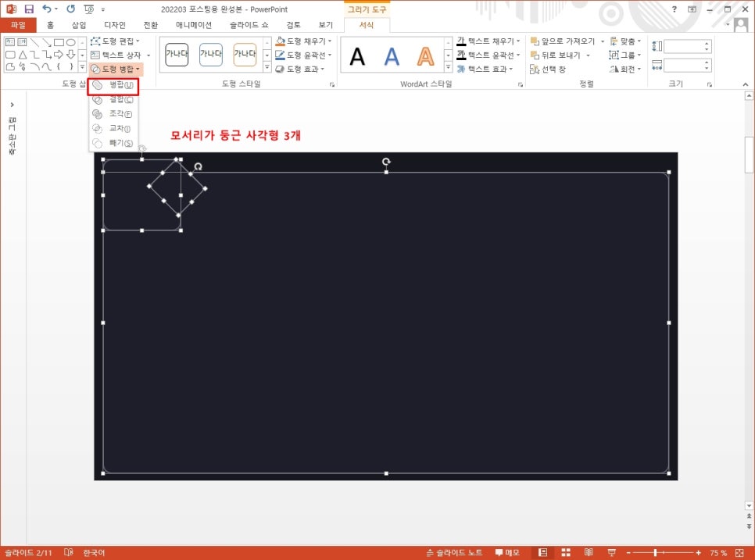The height and width of the screenshot is (560, 755).
Task: Open 텍스트 효과 menu
Action: click(485, 70)
